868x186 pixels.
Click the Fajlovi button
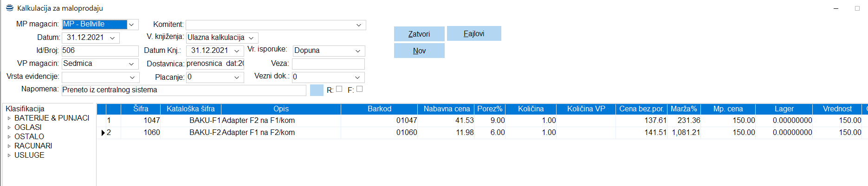(x=473, y=34)
